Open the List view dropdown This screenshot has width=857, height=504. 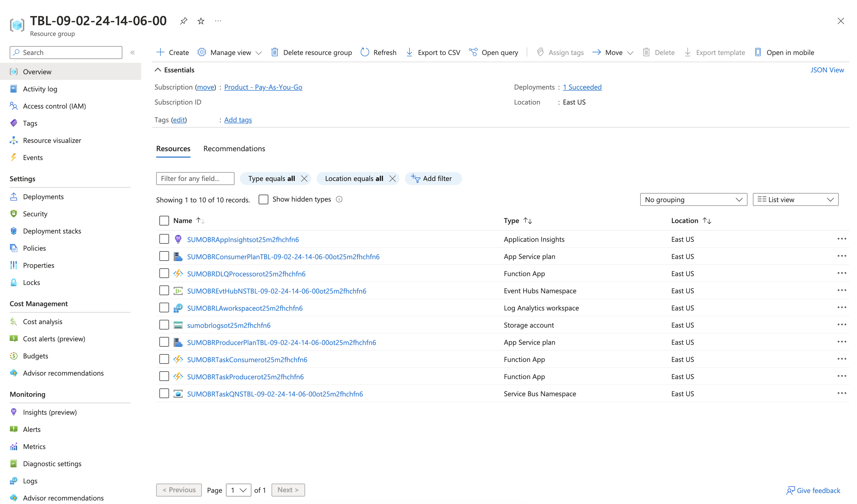[796, 199]
